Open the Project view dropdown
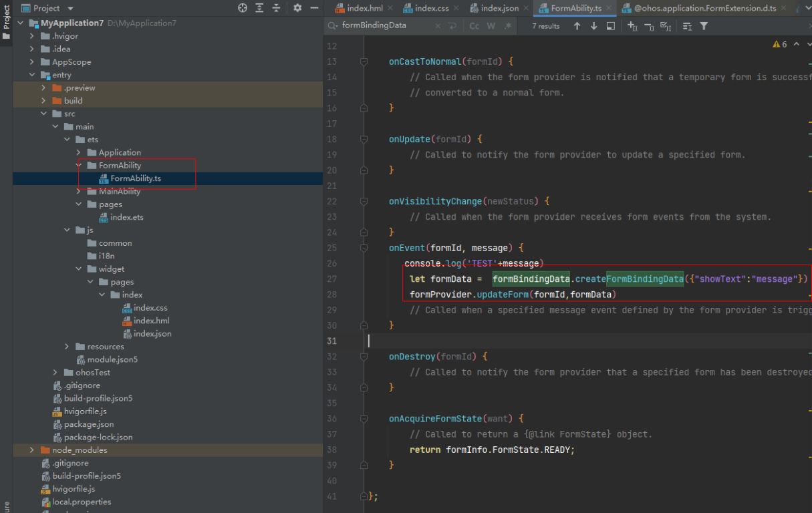 (x=70, y=8)
